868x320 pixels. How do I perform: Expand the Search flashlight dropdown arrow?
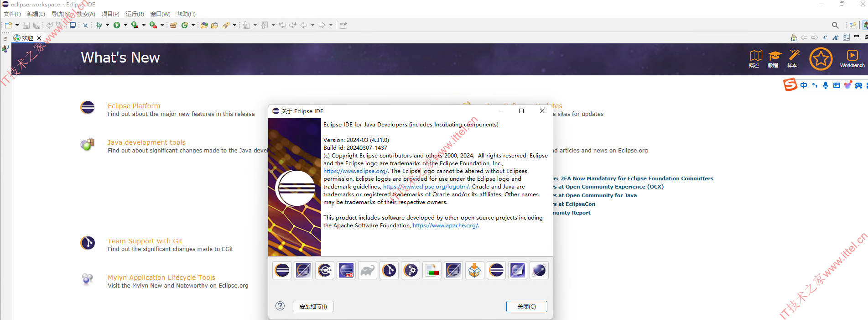point(234,25)
